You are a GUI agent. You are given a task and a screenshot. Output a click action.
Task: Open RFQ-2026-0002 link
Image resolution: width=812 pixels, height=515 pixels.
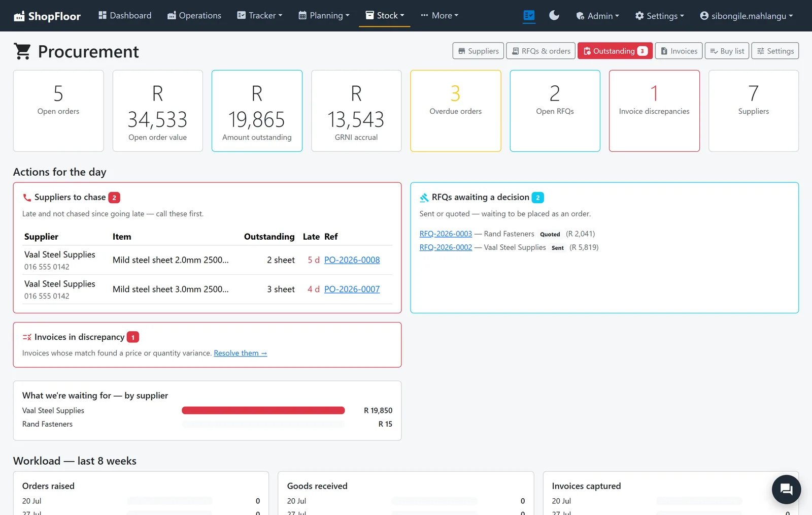tap(446, 247)
